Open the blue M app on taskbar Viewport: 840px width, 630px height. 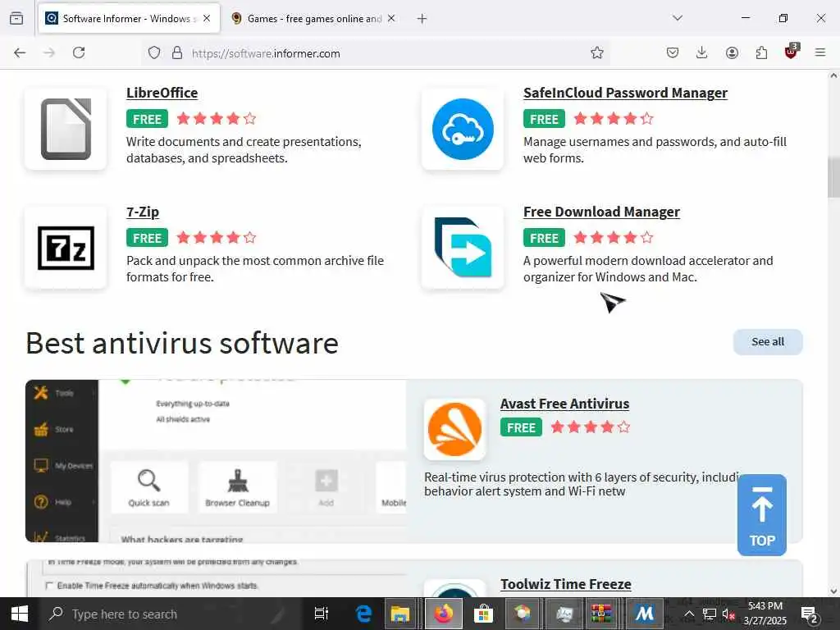point(645,614)
